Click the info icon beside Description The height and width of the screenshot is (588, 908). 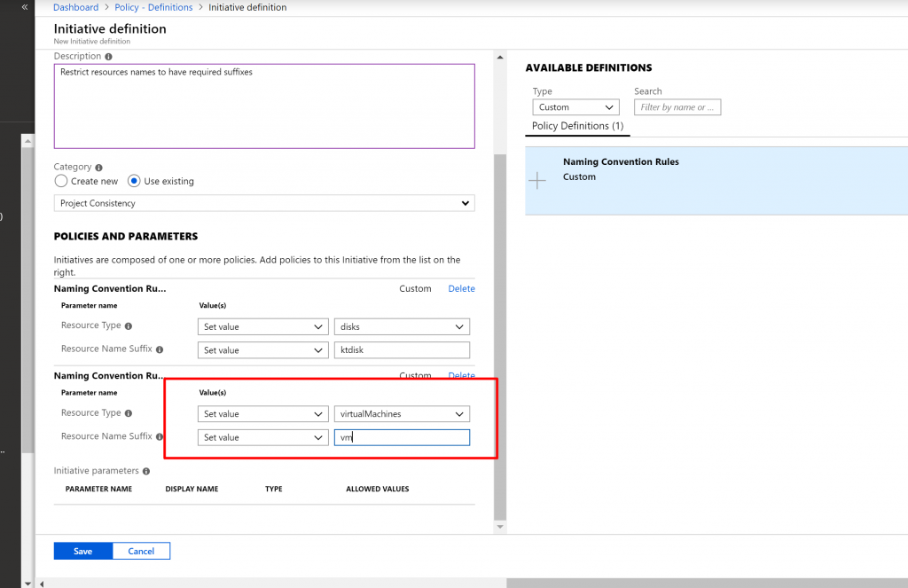pyautogui.click(x=108, y=57)
